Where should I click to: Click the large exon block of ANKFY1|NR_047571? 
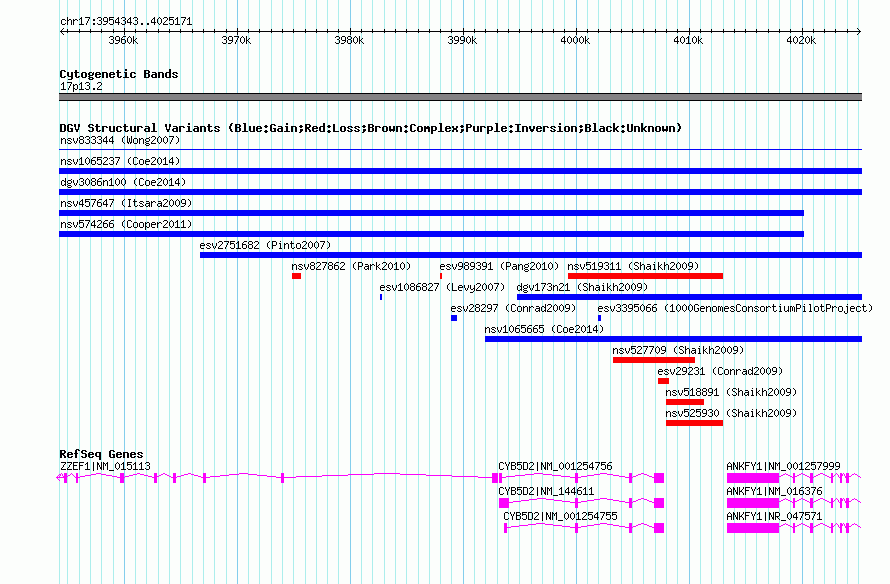coord(753,528)
